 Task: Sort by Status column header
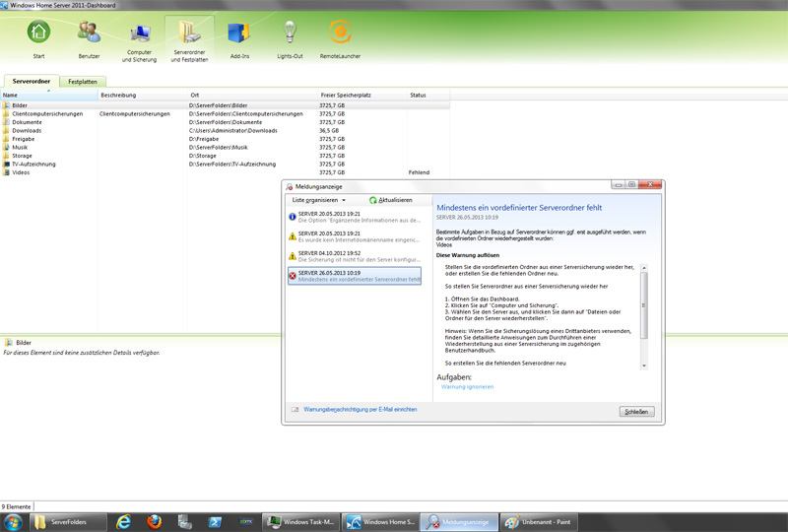(428, 95)
